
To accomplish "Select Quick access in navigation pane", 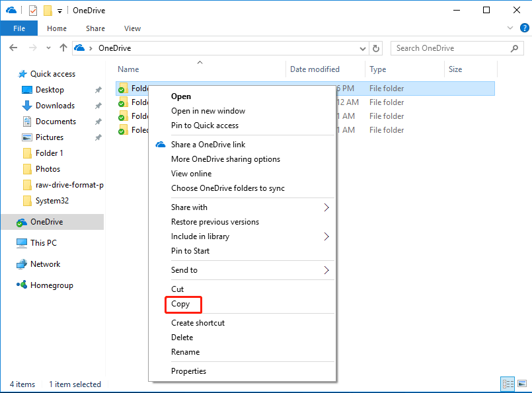I will coord(53,74).
